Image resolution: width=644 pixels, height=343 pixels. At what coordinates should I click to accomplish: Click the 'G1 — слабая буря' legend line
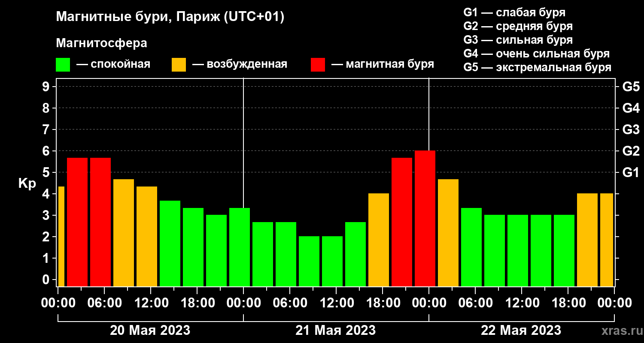(514, 12)
